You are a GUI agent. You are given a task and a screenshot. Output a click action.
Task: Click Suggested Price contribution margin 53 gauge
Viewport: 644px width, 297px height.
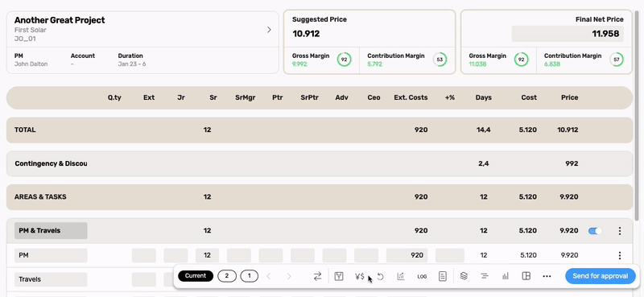click(440, 60)
